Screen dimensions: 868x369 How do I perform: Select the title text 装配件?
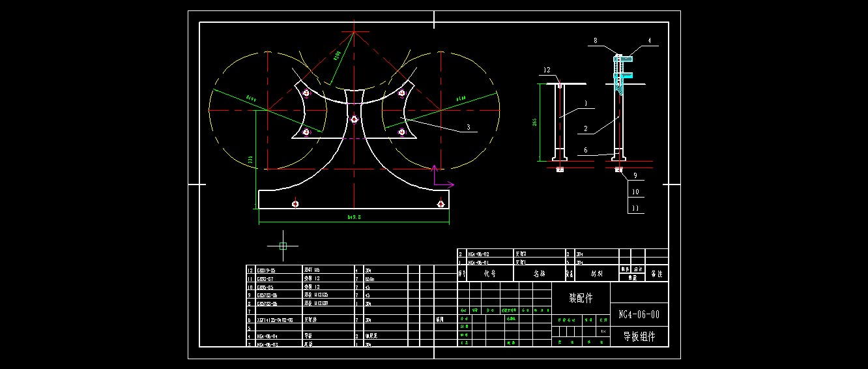[x=581, y=298]
